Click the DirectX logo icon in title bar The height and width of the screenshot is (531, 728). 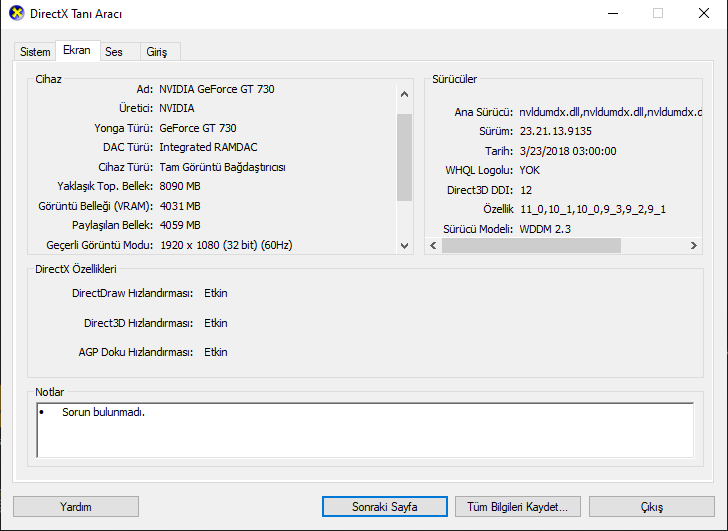click(x=17, y=13)
